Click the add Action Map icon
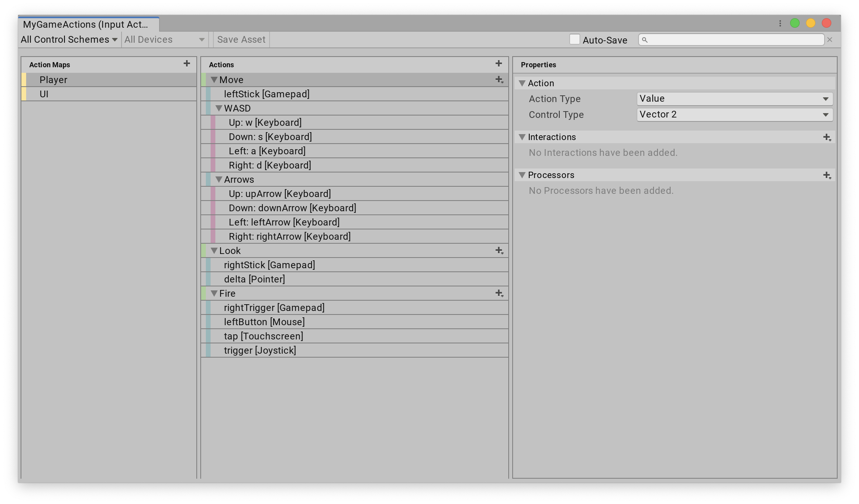Viewport: 859px width, 504px height. (x=187, y=64)
